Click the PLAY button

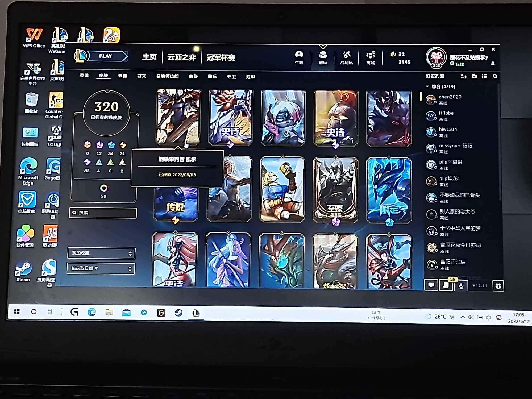[107, 56]
